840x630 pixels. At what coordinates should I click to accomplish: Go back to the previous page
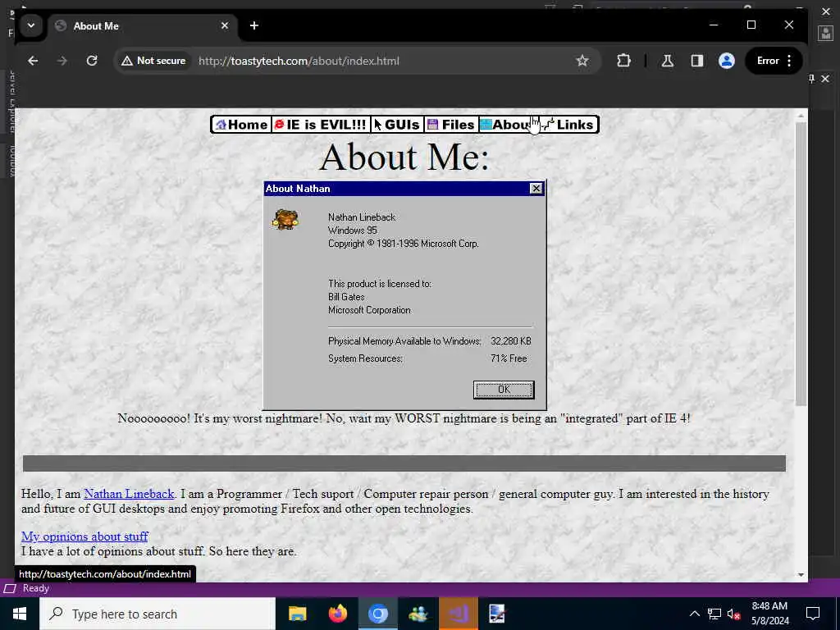coord(33,61)
